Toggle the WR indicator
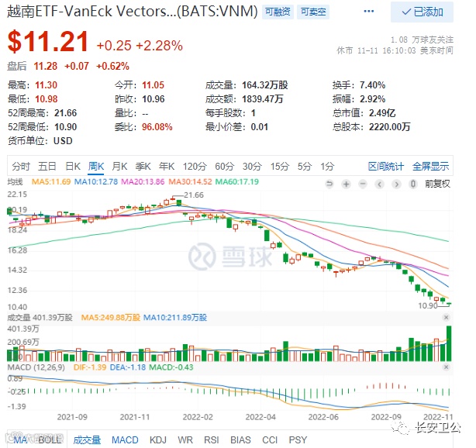476x448 pixels. click(185, 439)
